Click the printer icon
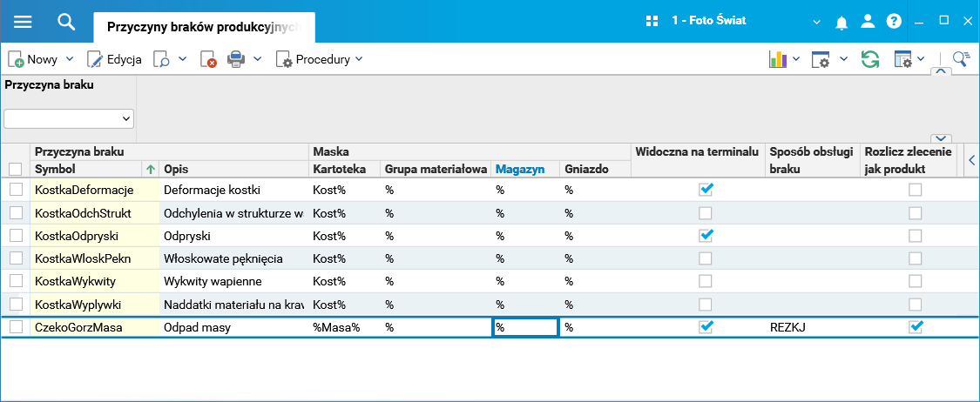This screenshot has width=980, height=402. pos(237,59)
